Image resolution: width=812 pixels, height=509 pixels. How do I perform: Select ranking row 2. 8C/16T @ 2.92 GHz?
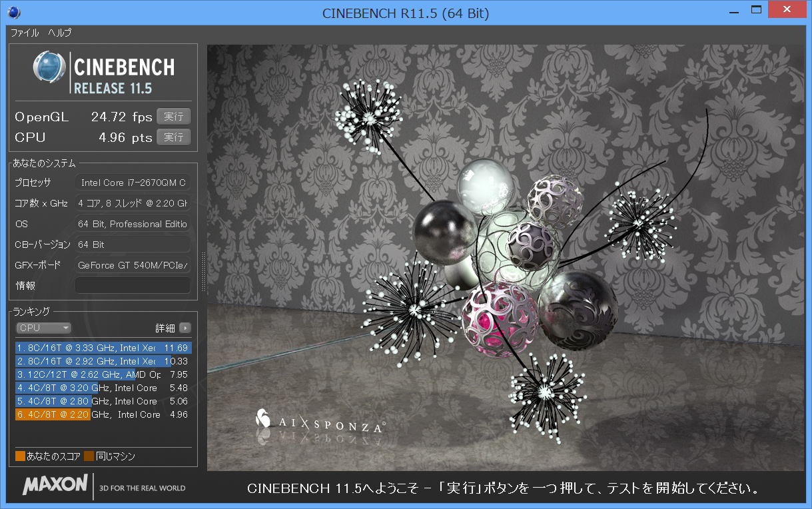[x=103, y=361]
